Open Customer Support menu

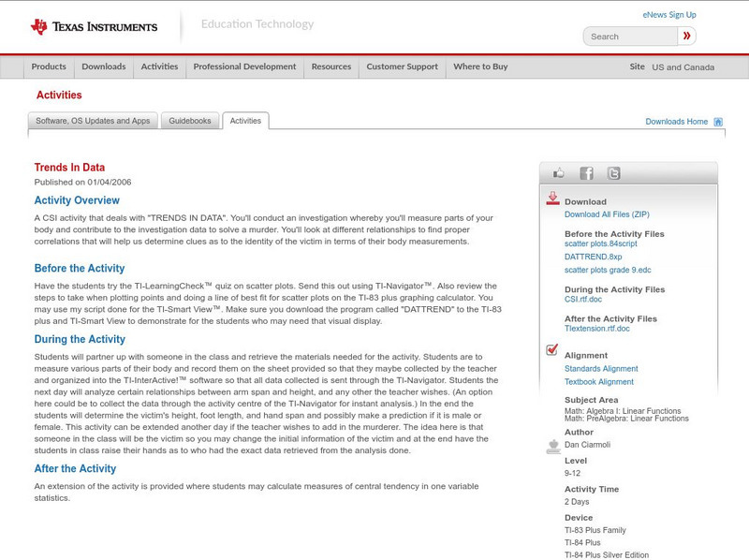pyautogui.click(x=403, y=66)
